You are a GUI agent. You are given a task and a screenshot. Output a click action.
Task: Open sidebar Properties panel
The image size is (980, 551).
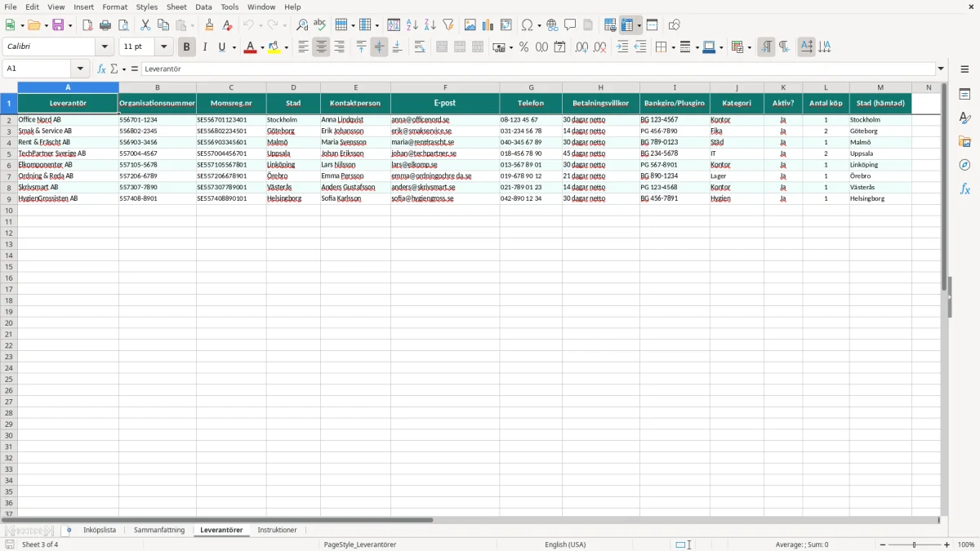pyautogui.click(x=964, y=95)
